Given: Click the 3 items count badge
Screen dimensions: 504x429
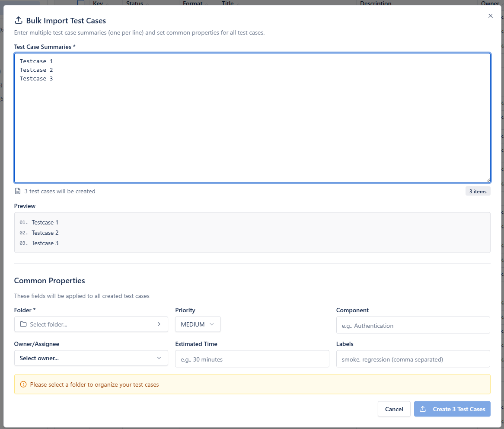Looking at the screenshot, I should click(478, 191).
